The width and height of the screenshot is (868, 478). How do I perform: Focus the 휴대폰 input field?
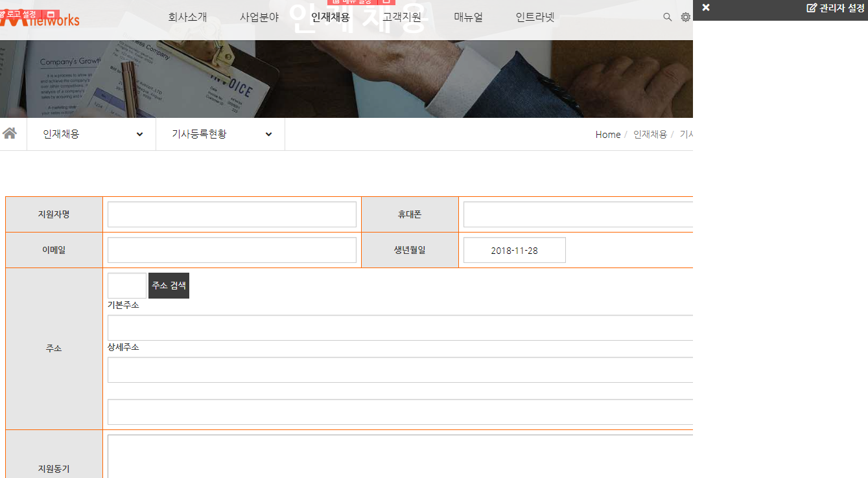point(578,214)
